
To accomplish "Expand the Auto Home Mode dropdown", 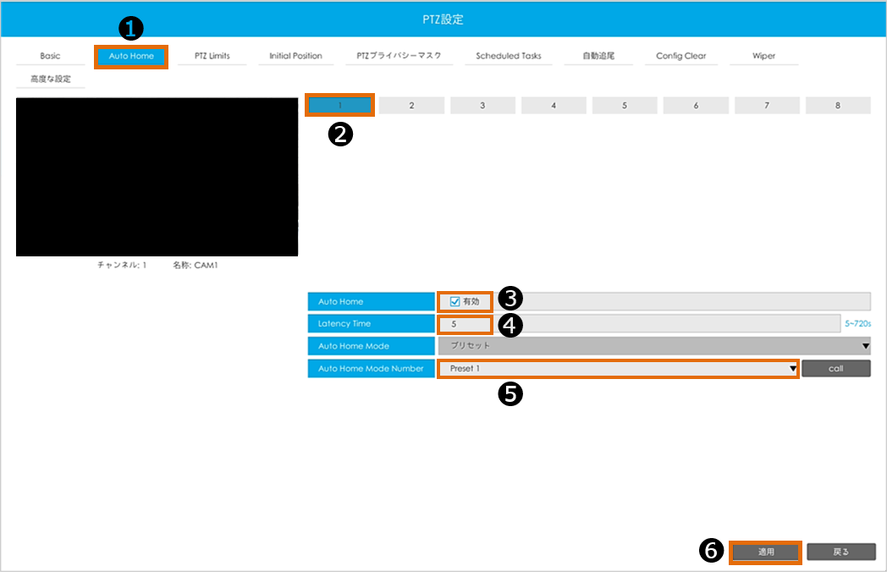I will tap(653, 345).
